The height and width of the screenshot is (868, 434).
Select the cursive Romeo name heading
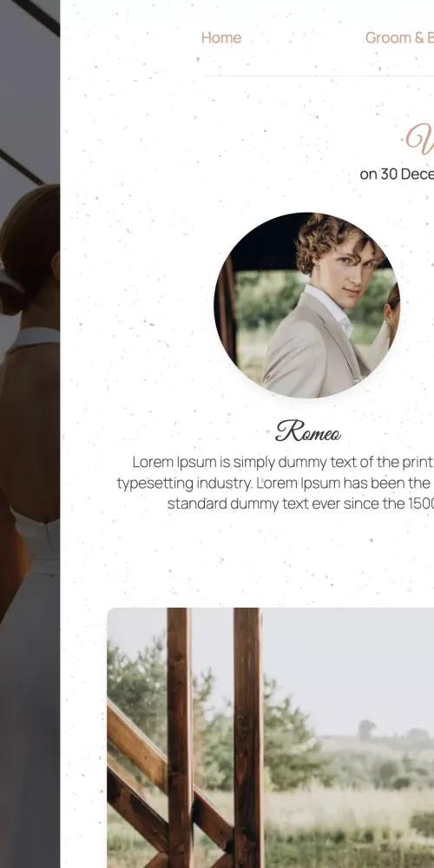pyautogui.click(x=308, y=431)
